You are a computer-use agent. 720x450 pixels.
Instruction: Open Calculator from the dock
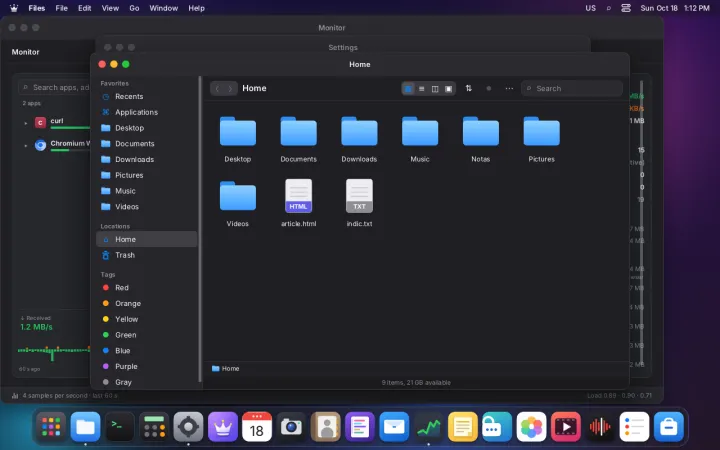click(154, 427)
